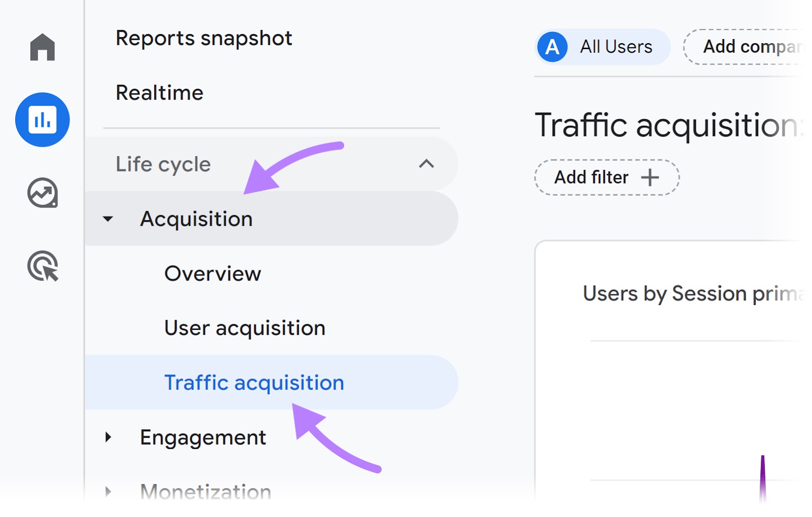Go to the Home icon
The image size is (812, 517).
click(x=42, y=47)
